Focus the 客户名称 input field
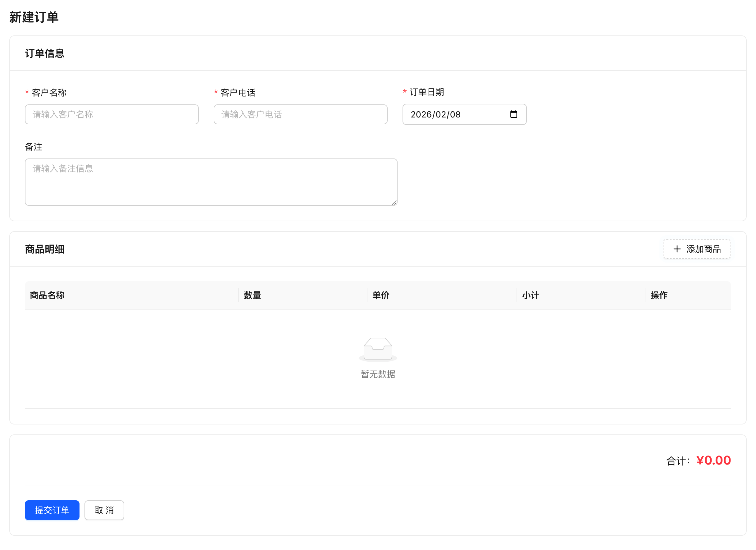This screenshot has height=550, width=756. pos(112,114)
